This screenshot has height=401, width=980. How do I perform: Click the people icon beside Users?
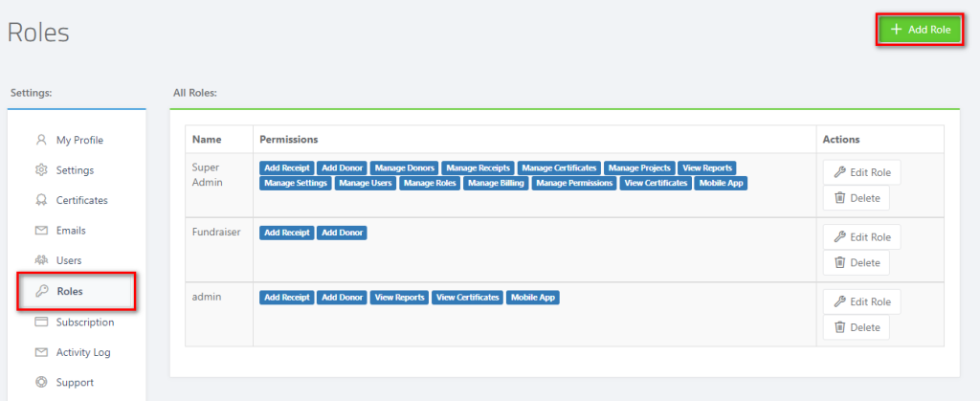pos(41,260)
